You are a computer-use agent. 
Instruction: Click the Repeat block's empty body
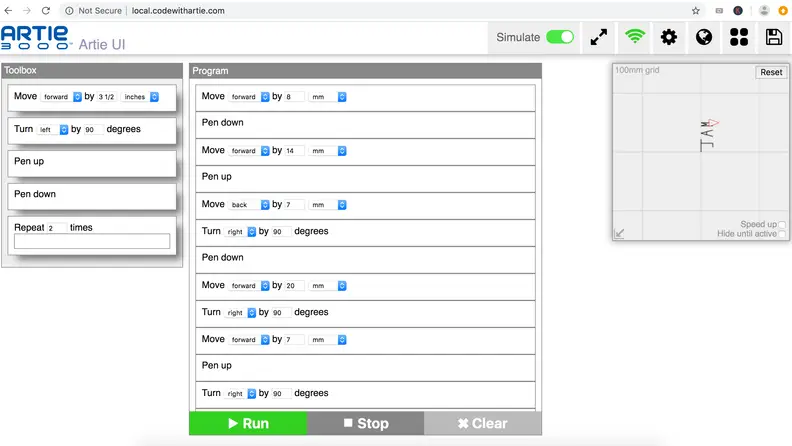click(x=92, y=241)
